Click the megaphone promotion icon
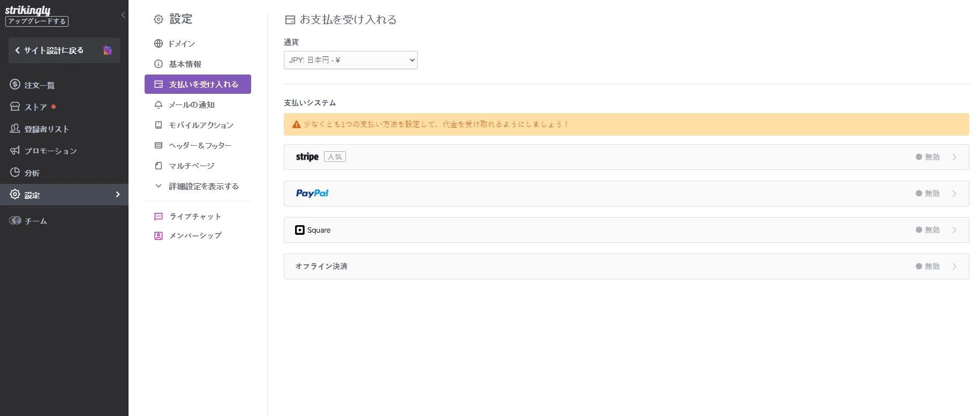The image size is (980, 416). point(15,151)
